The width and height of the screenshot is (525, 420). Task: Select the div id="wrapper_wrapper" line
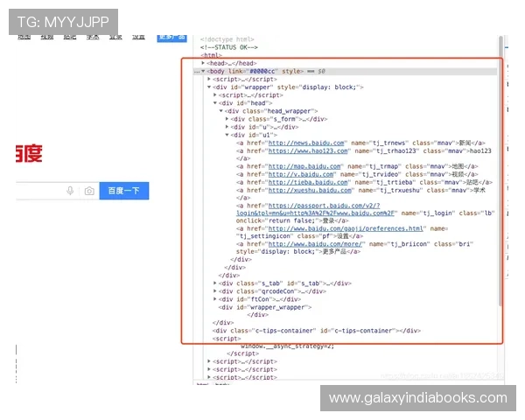[x=265, y=307]
